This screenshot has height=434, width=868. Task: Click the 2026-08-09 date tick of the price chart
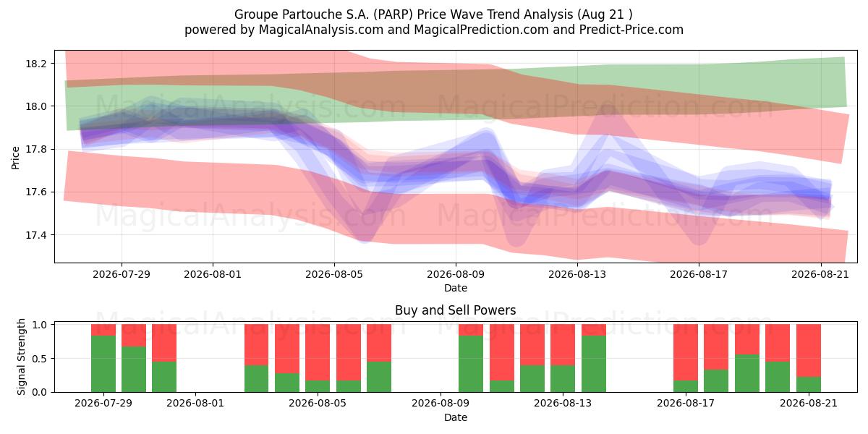tap(456, 274)
